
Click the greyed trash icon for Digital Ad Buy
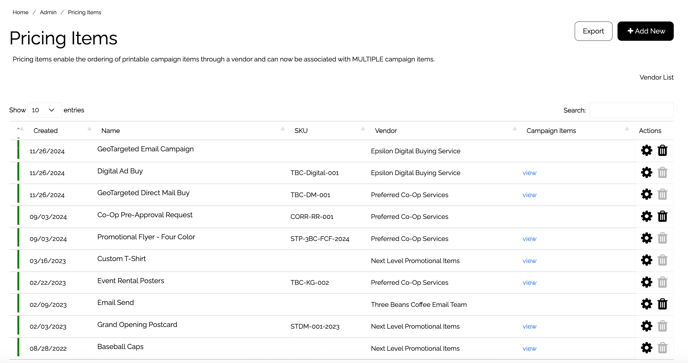point(663,173)
